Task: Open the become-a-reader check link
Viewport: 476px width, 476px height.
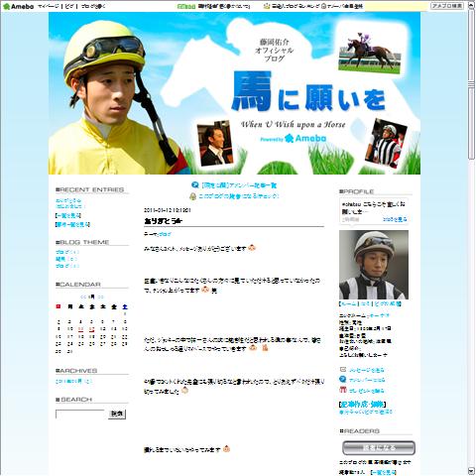Action: 239,196
